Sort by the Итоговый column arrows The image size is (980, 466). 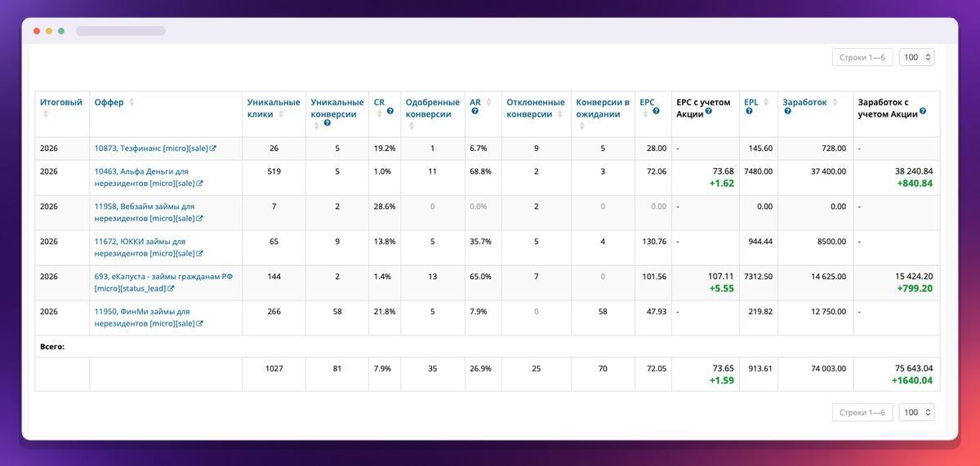(46, 114)
